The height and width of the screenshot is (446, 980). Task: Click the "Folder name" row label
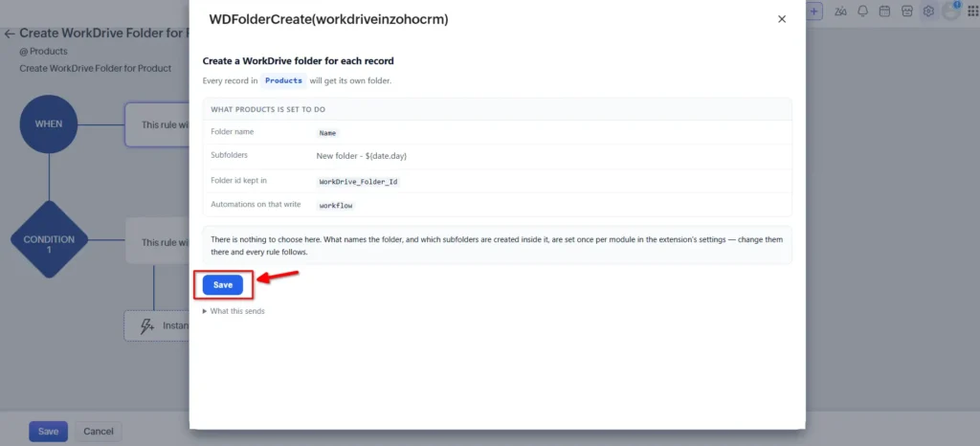pos(233,132)
